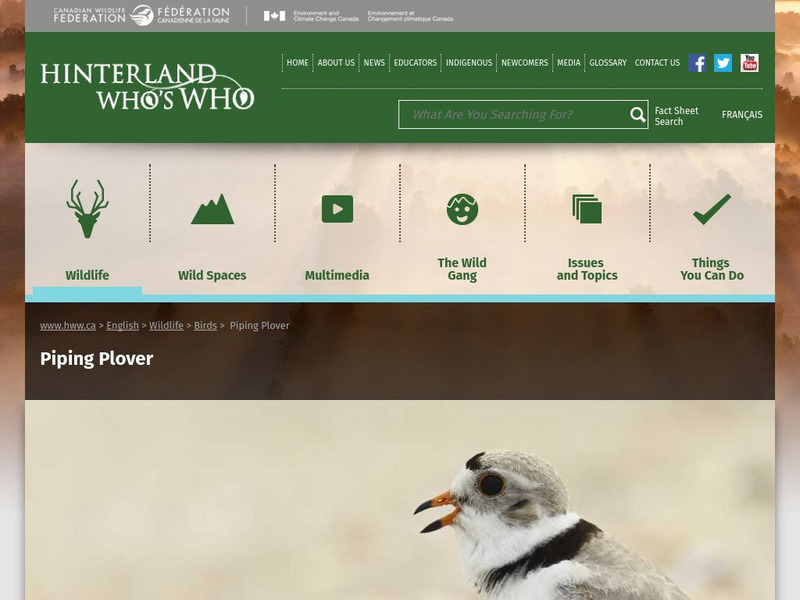Open the Media menu item
The image size is (800, 600).
(568, 63)
